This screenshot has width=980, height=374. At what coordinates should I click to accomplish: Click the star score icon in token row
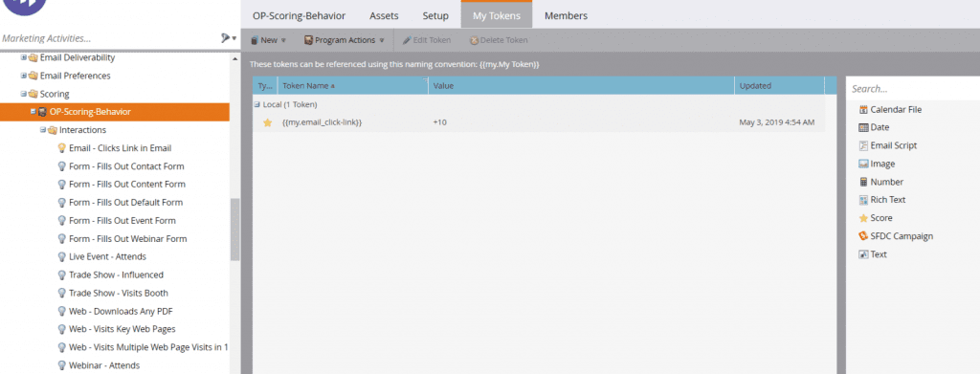point(268,122)
